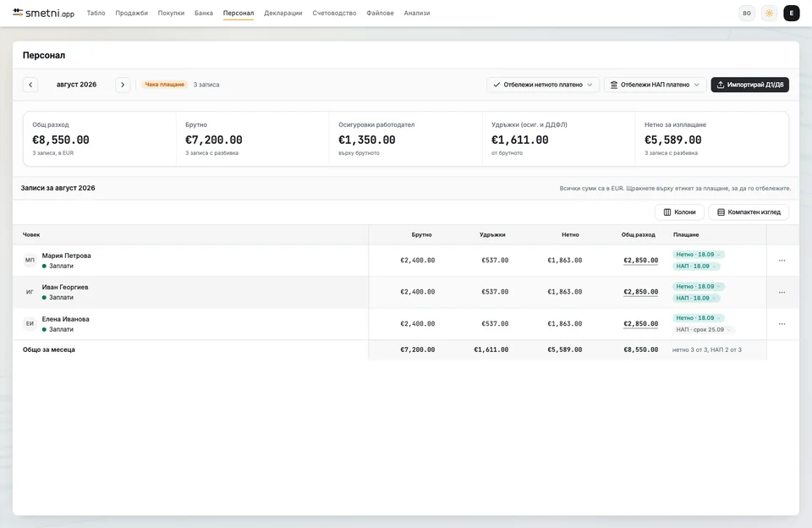Open the Колони column settings
812x528 pixels.
pos(679,212)
